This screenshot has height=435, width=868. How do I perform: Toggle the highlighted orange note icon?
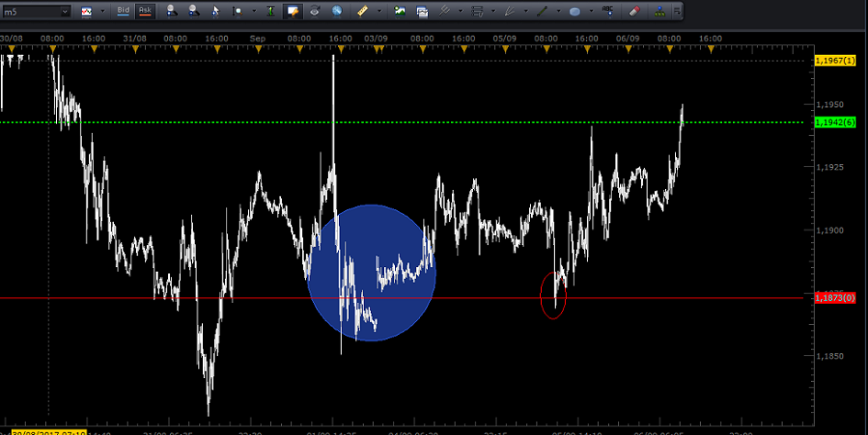pos(293,12)
